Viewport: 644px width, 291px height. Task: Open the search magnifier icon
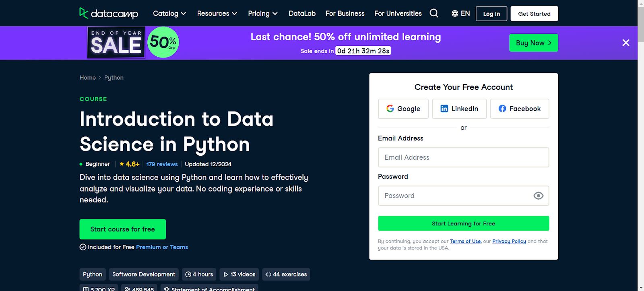434,13
